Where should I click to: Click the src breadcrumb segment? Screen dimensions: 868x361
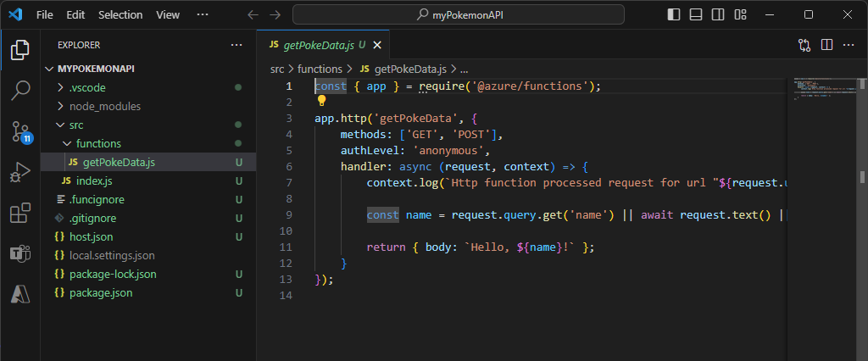point(277,69)
